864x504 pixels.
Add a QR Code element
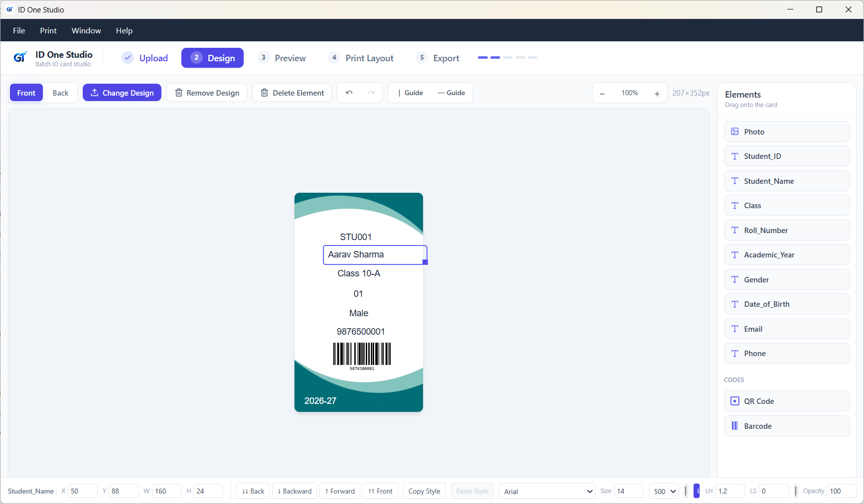pyautogui.click(x=787, y=401)
